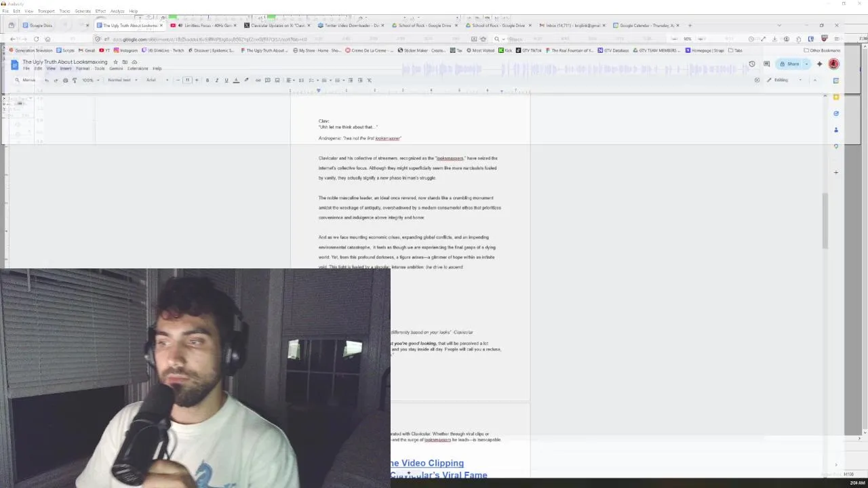Open Contacts in Docs side panel
Screen dimensions: 868x488
pyautogui.click(x=836, y=129)
